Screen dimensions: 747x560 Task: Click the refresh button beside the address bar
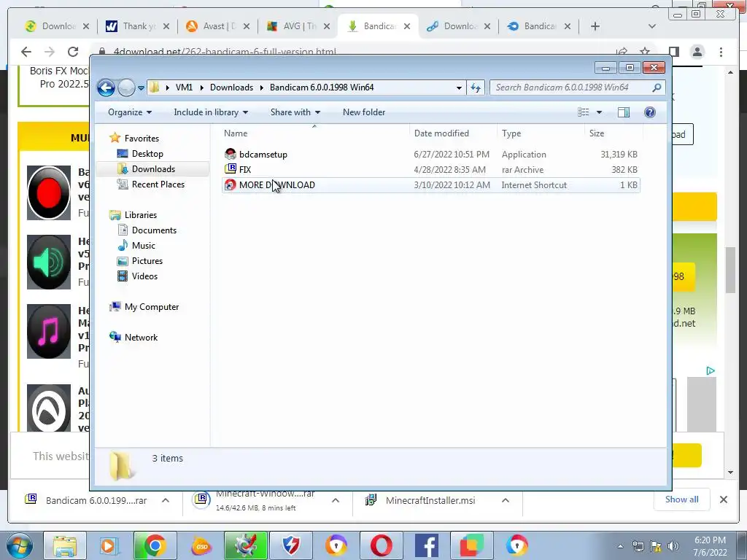[476, 87]
